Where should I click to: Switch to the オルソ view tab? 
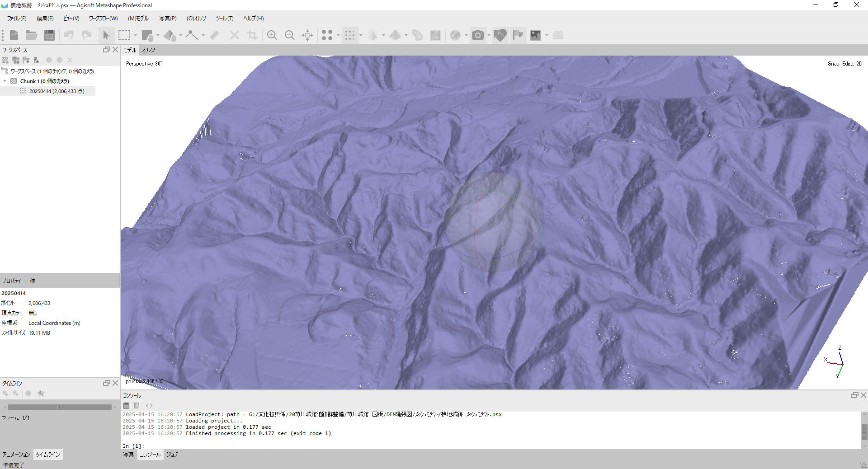click(148, 50)
